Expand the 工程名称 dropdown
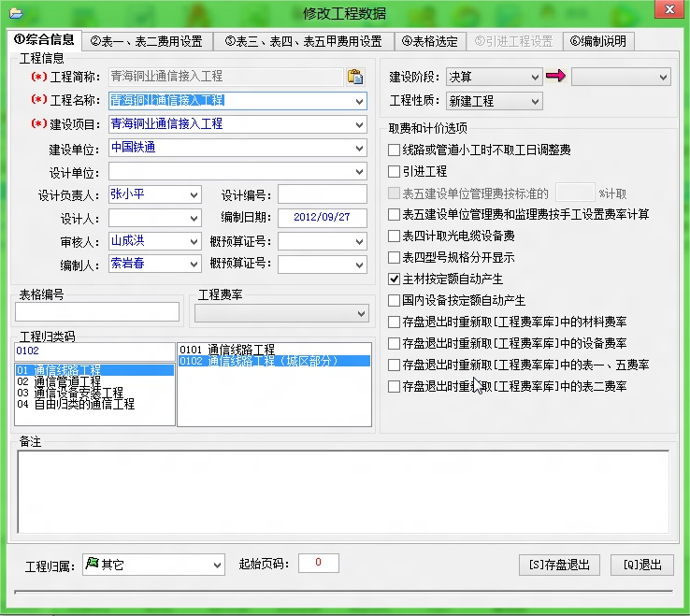 [359, 101]
